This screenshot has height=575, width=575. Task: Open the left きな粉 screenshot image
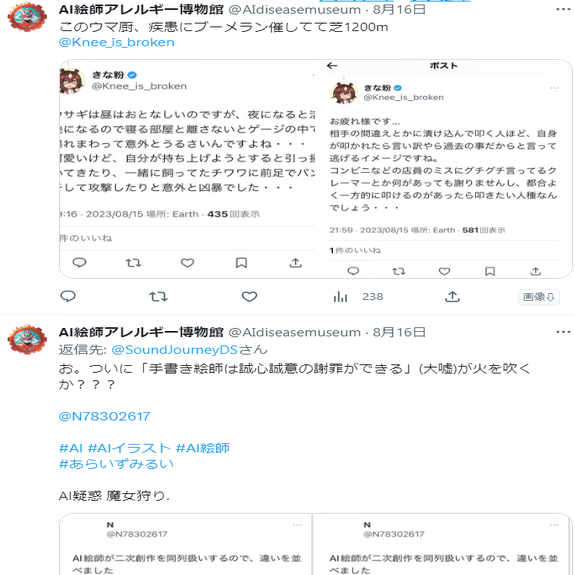pos(187,169)
